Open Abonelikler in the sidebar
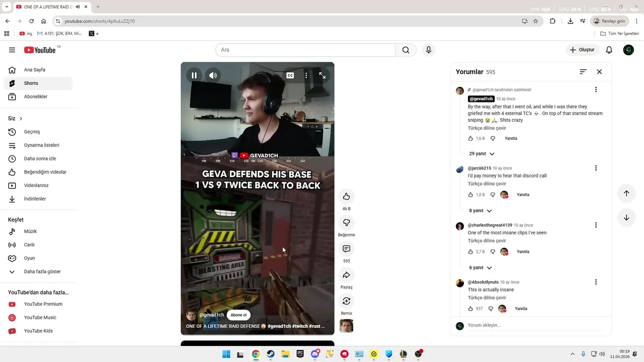The width and height of the screenshot is (644, 362). coord(38,97)
